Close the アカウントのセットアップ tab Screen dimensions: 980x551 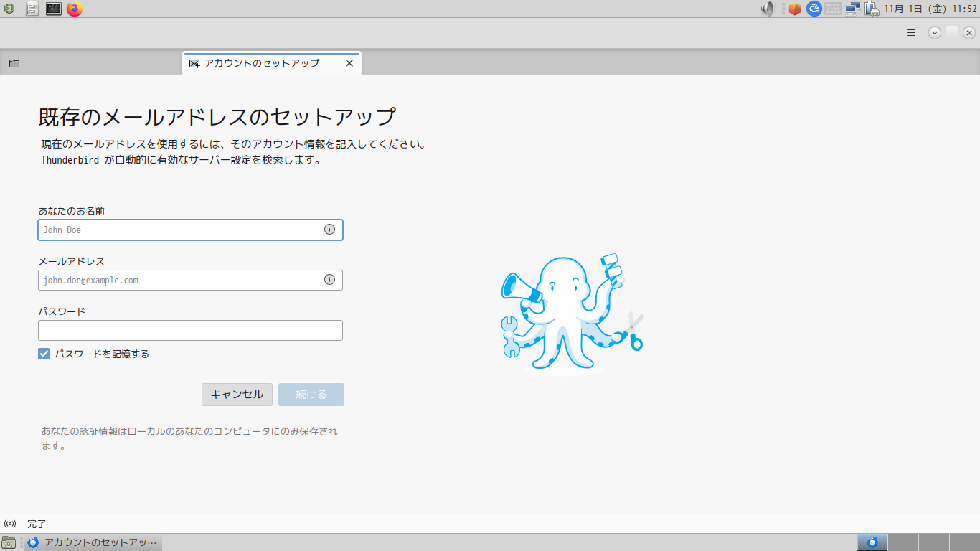tap(349, 63)
